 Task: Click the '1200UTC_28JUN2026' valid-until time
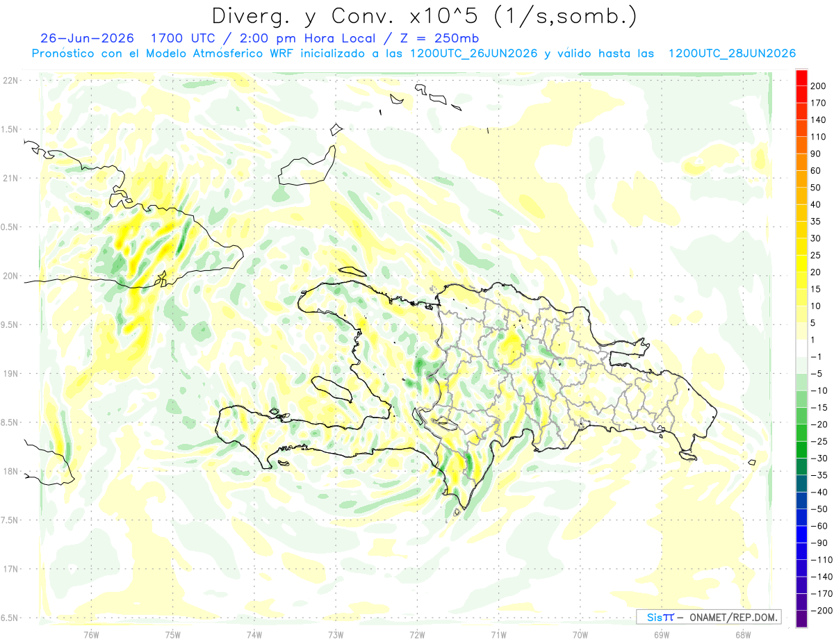click(732, 53)
